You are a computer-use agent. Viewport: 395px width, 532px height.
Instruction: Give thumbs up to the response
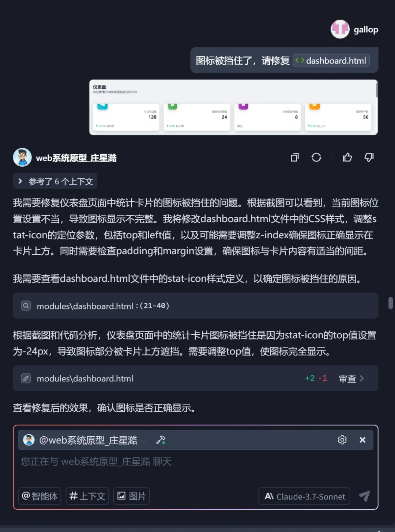coord(347,157)
